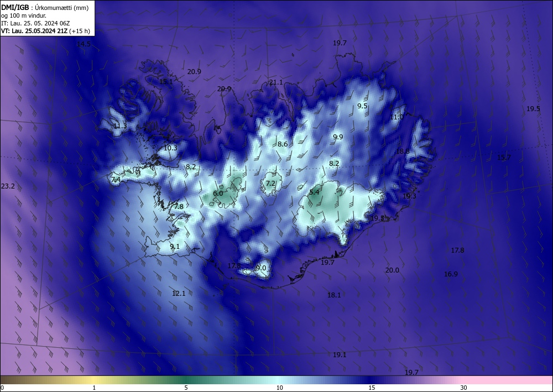Click the title text 'DMI/IGB : Úrkomumætti (mm)'
The image size is (553, 392).
click(45, 8)
